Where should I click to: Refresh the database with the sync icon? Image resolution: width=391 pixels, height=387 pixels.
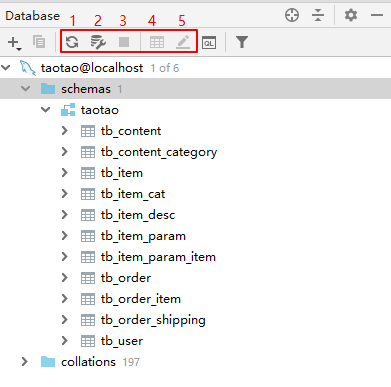pyautogui.click(x=72, y=42)
